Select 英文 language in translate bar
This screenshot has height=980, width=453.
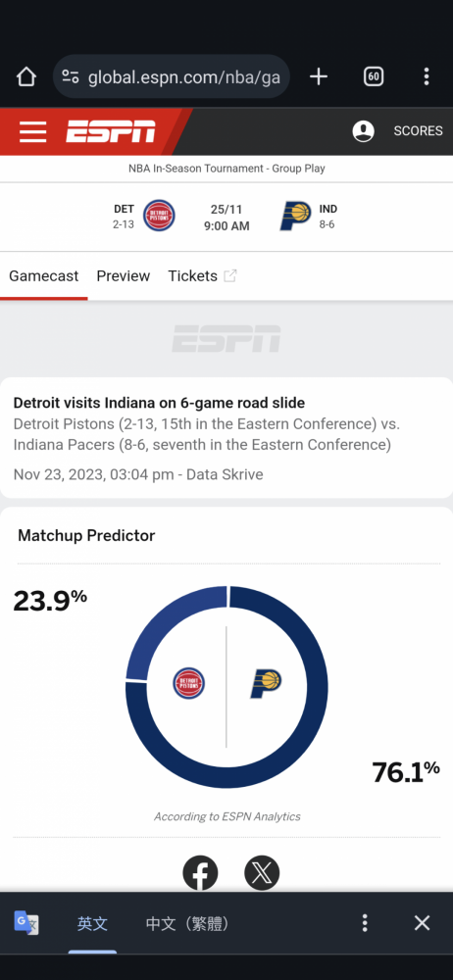[92, 923]
